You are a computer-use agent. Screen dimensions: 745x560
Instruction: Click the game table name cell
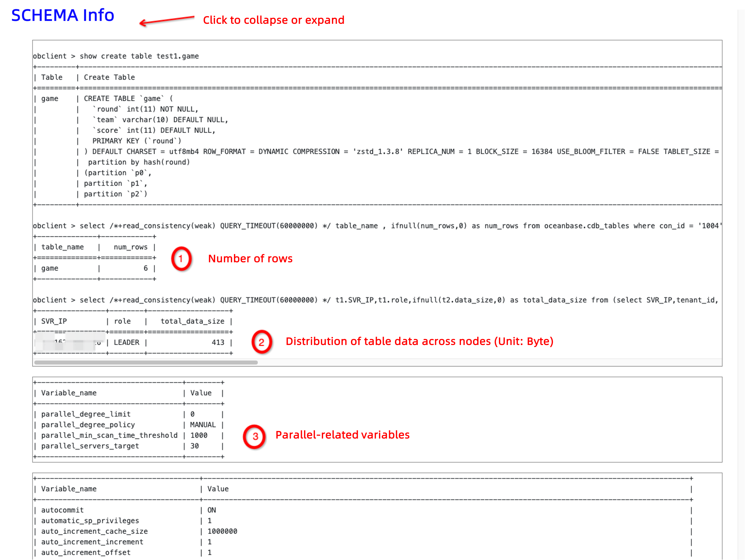click(50, 268)
